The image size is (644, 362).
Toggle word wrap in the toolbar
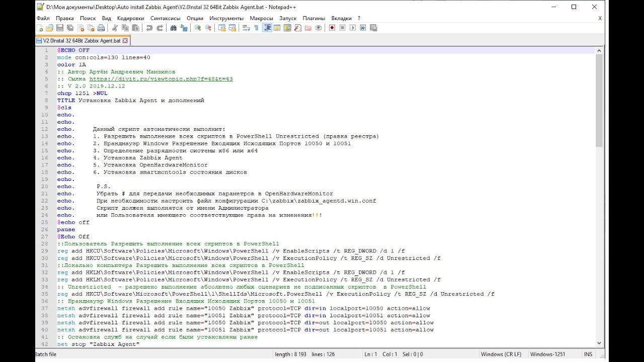coord(246,28)
